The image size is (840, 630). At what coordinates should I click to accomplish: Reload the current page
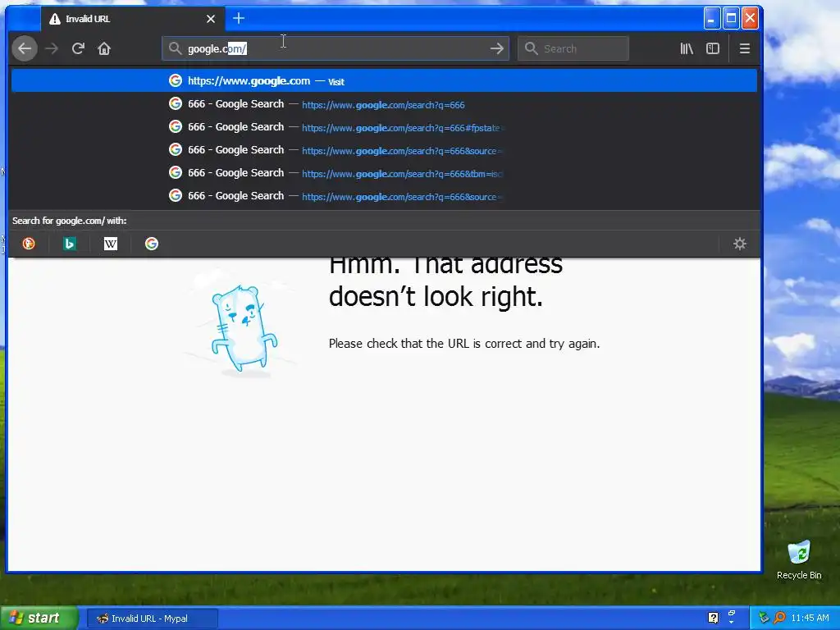pyautogui.click(x=78, y=48)
